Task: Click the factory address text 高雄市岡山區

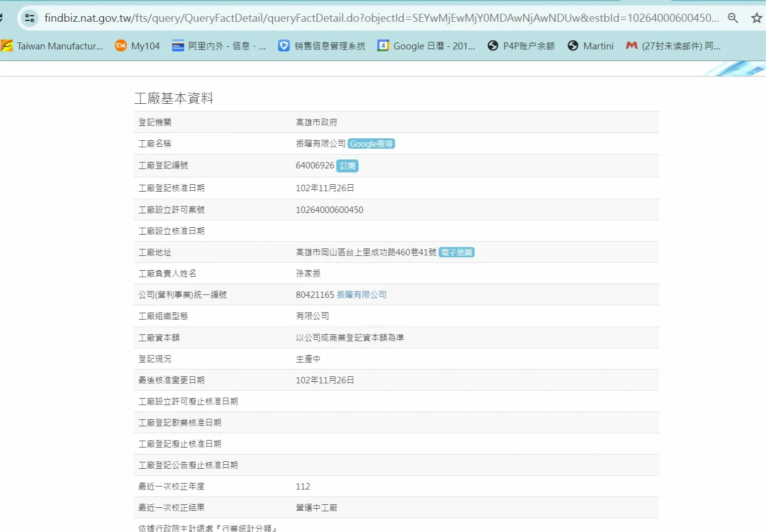Action: coord(366,252)
